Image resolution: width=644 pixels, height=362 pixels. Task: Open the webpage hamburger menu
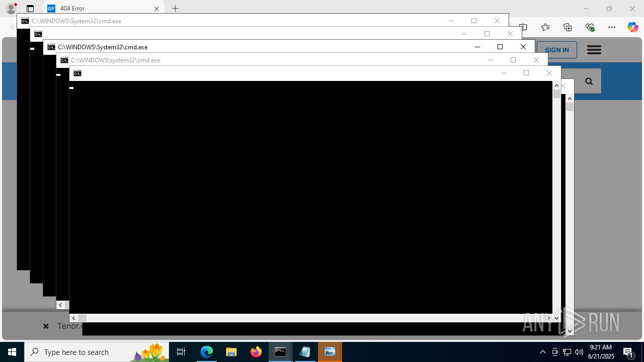click(594, 50)
